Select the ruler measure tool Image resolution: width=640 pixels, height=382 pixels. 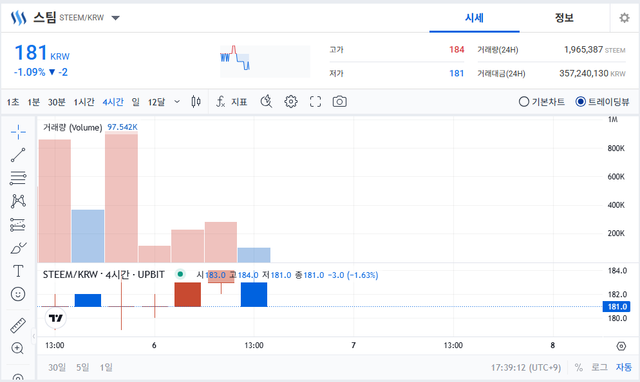[18, 325]
